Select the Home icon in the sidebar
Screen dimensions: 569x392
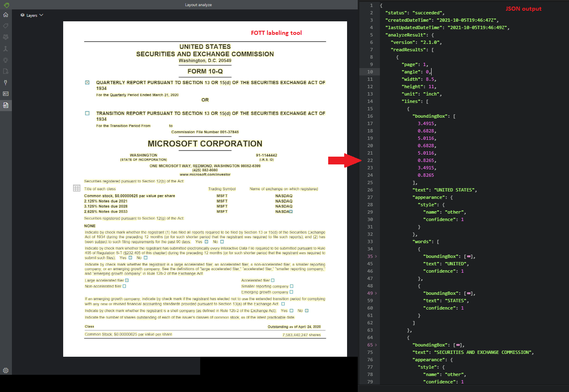[6, 14]
